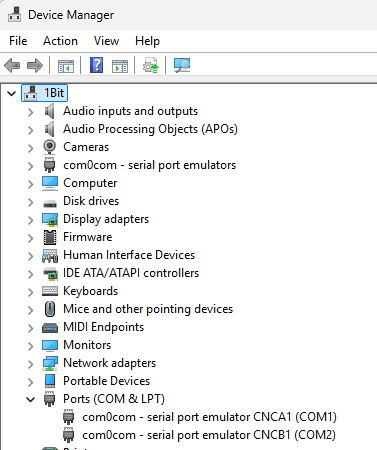
Task: Expand Audio inputs and outputs
Action: 31,112
